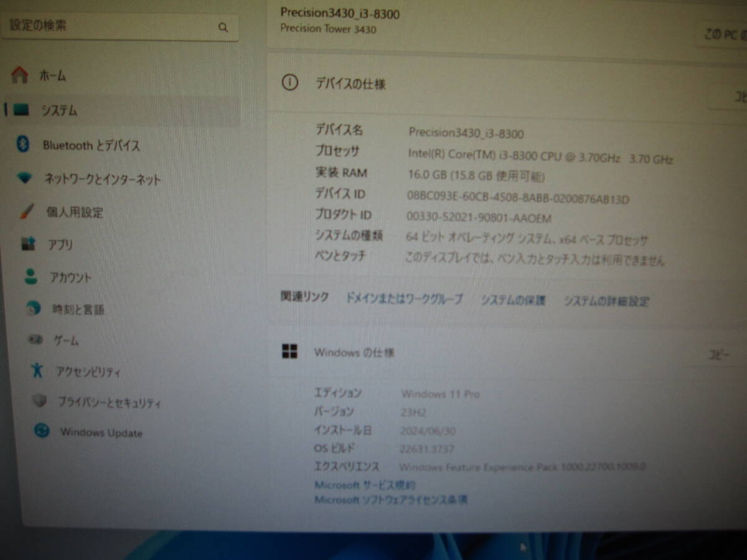Click the Bluetooth icon
The image size is (747, 560).
coord(23,145)
